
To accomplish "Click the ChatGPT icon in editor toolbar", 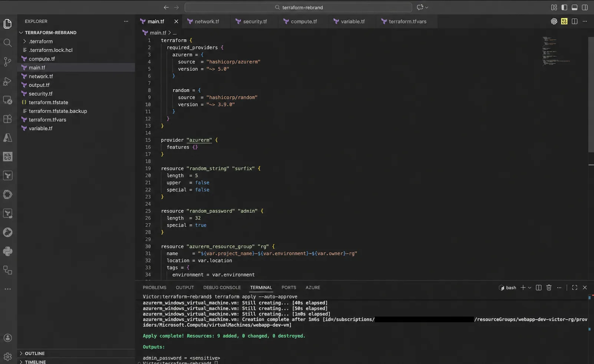I will coord(554,21).
